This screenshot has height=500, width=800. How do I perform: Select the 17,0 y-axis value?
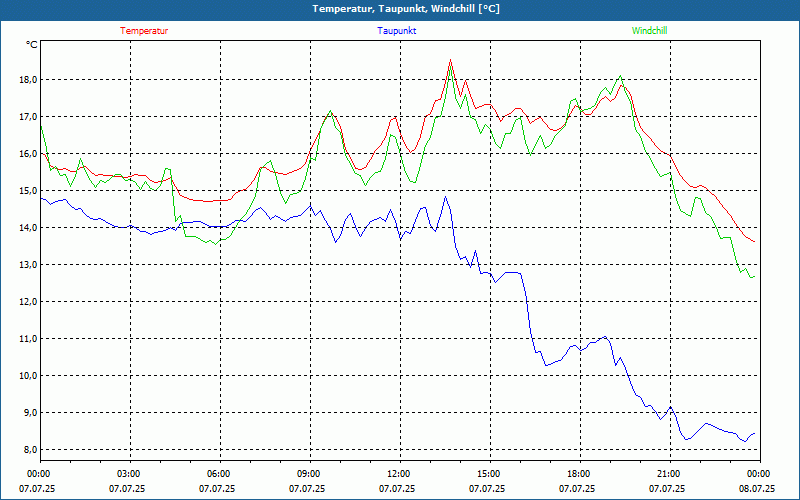click(29, 117)
